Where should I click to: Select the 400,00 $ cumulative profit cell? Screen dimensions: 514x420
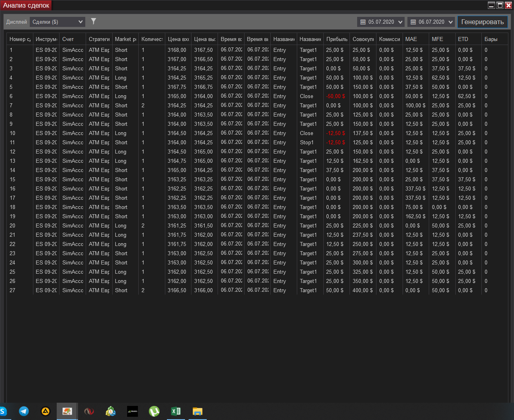pyautogui.click(x=363, y=291)
